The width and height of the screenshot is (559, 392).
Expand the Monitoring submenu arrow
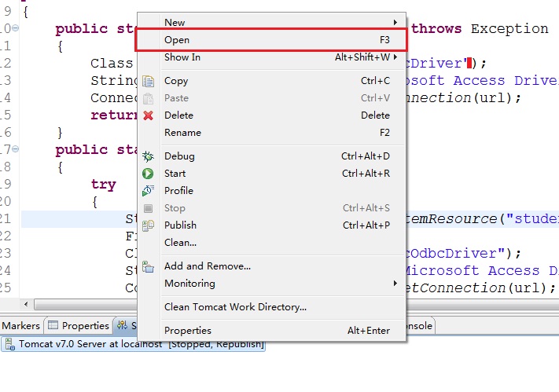[x=395, y=284]
